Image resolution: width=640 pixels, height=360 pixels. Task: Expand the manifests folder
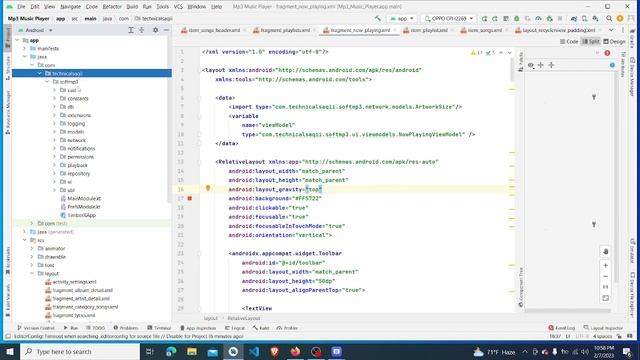pyautogui.click(x=24, y=48)
